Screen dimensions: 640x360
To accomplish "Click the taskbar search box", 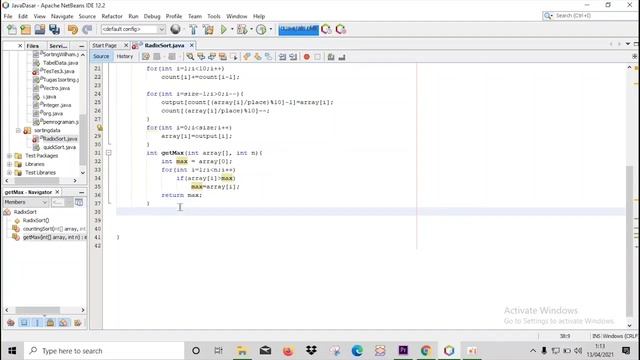I will pyautogui.click(x=104, y=351).
